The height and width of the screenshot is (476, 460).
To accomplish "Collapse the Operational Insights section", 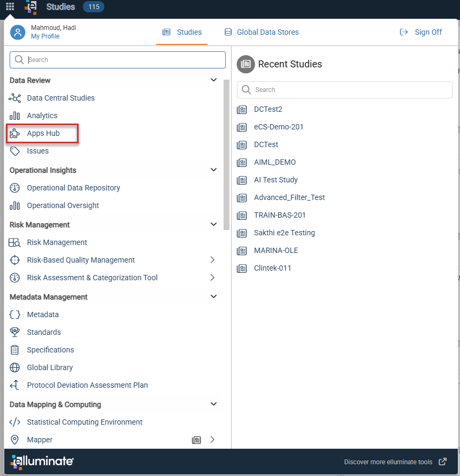I will [x=213, y=170].
